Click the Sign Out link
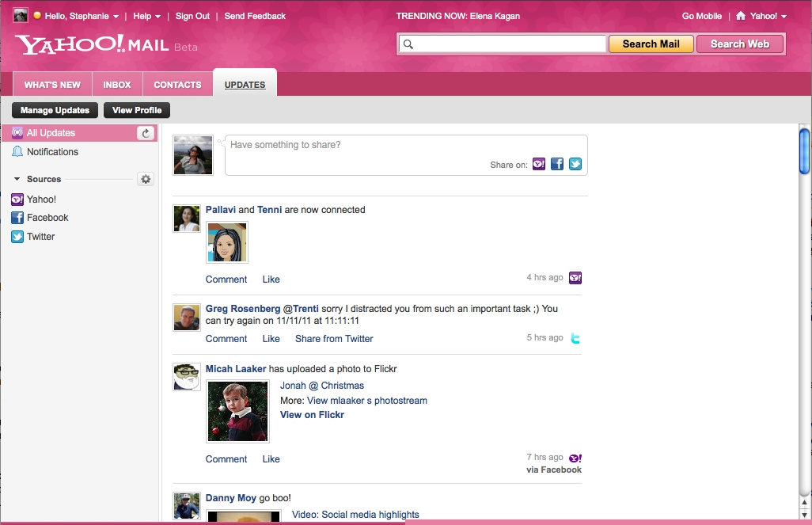The width and height of the screenshot is (812, 525). (192, 16)
